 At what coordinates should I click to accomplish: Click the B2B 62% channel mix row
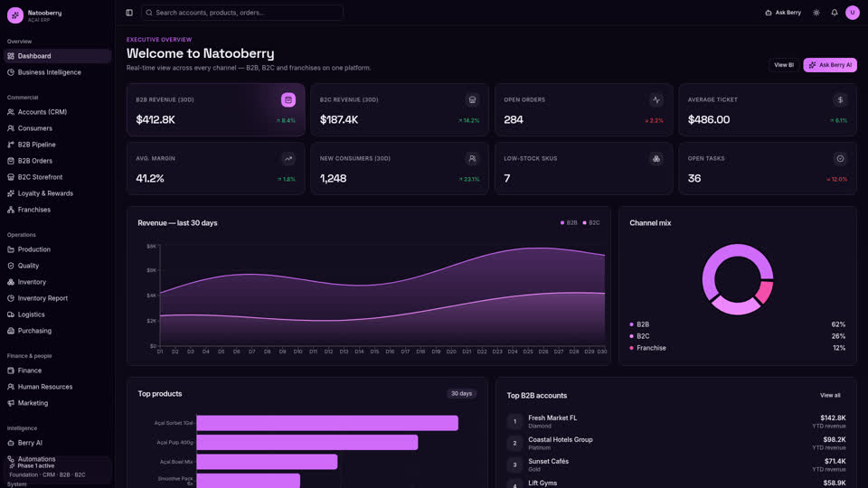point(738,324)
